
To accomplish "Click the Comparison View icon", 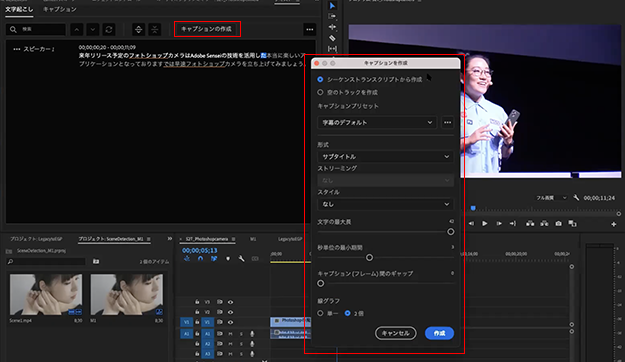I will 572,224.
